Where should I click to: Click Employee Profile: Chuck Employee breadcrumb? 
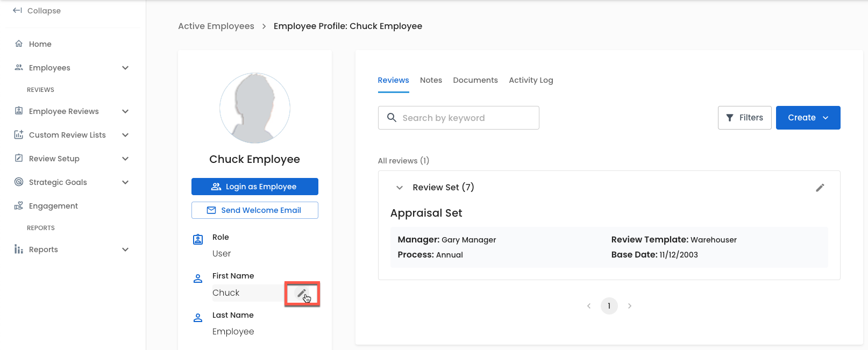(x=348, y=26)
